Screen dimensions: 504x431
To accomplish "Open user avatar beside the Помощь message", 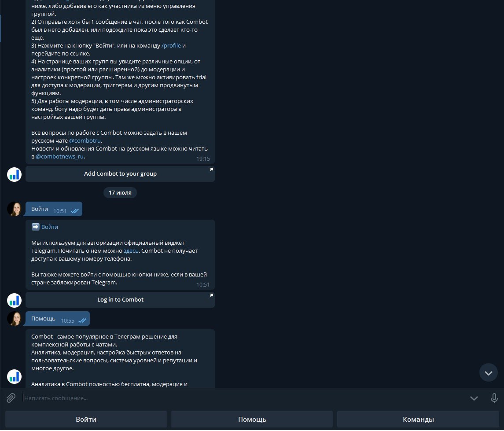I will 14,318.
